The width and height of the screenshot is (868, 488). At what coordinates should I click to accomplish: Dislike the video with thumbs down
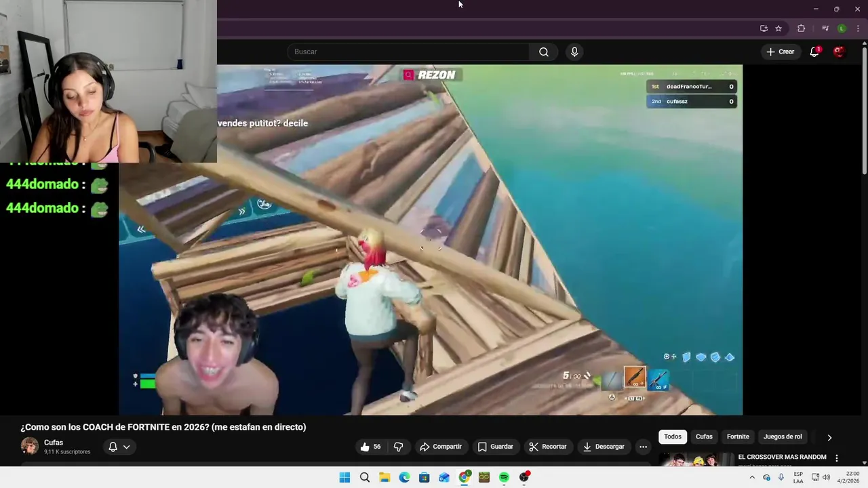(399, 447)
